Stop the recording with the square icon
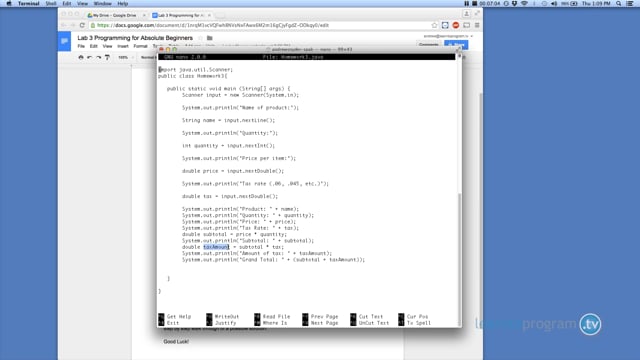The image size is (640, 360). (474, 3)
